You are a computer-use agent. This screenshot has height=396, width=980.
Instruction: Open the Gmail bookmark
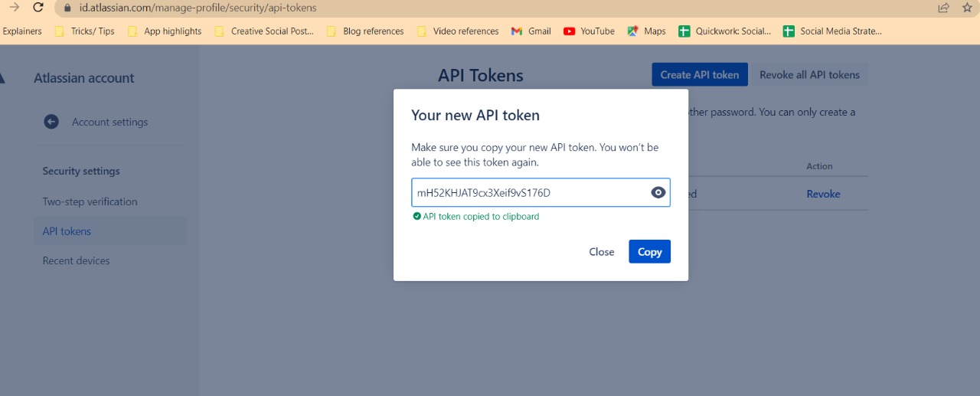[x=531, y=31]
